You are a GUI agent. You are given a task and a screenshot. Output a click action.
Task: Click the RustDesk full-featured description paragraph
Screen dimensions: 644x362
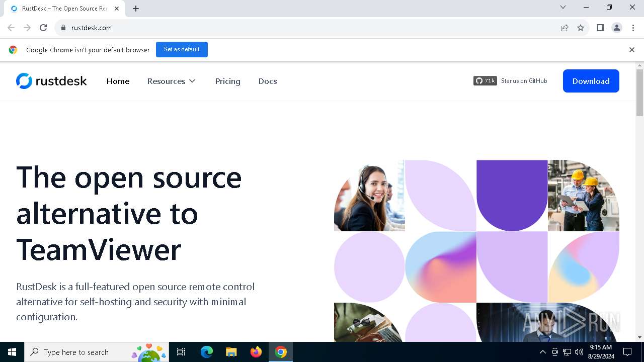click(x=135, y=302)
